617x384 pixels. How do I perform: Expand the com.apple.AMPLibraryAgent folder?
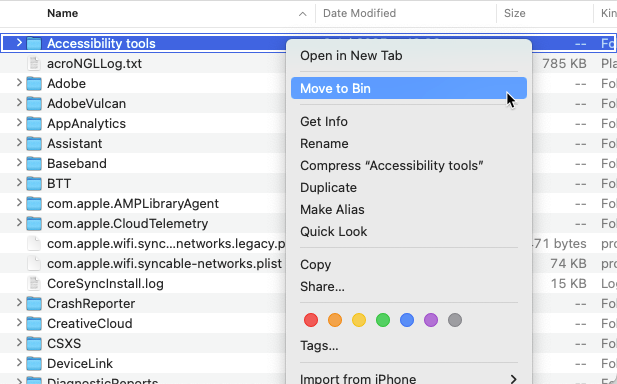tap(19, 203)
